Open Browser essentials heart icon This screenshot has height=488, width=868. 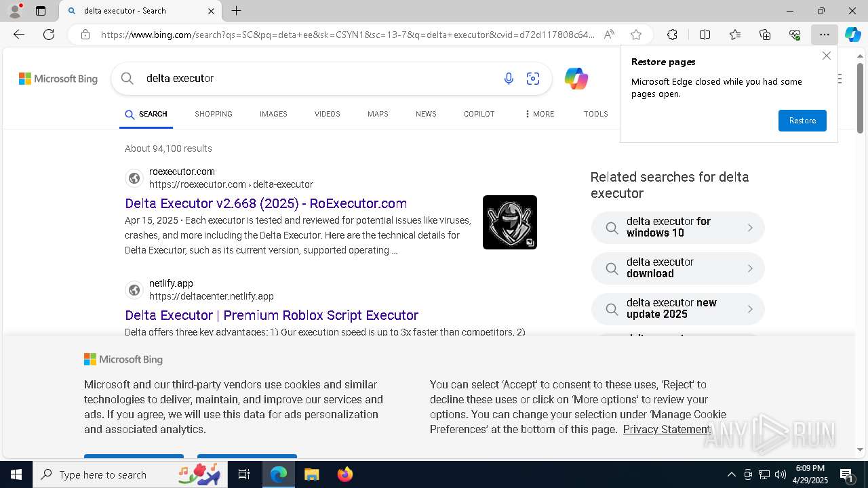(795, 35)
